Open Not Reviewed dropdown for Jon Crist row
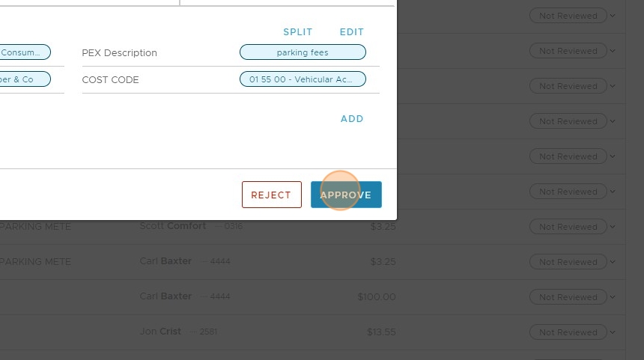Viewport: 644px width, 360px height. pos(568,332)
